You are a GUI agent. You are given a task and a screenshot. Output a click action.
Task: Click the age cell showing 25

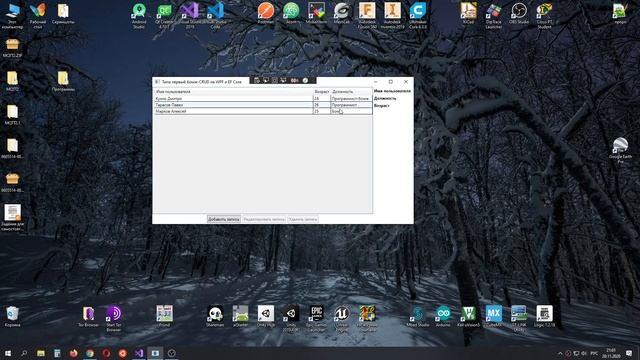[x=321, y=111]
